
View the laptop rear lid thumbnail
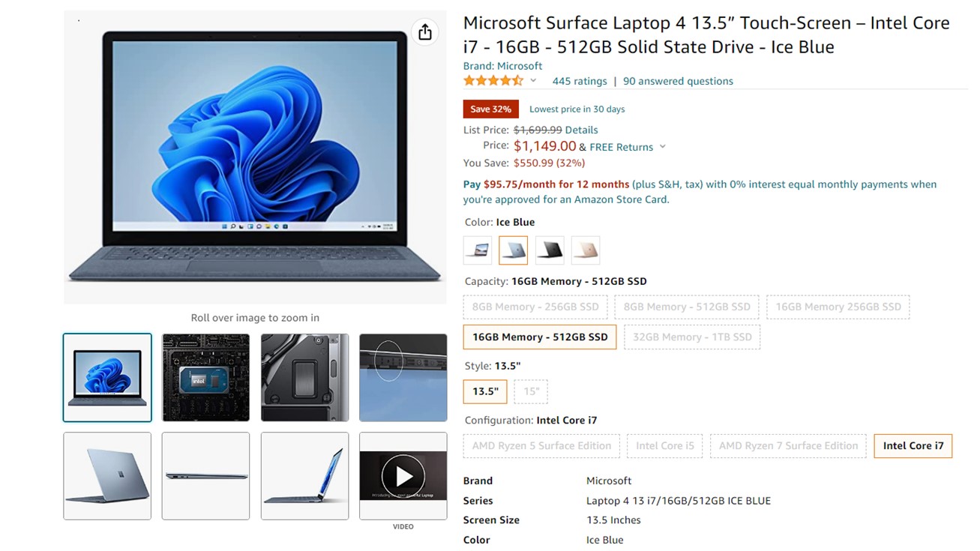(x=107, y=476)
